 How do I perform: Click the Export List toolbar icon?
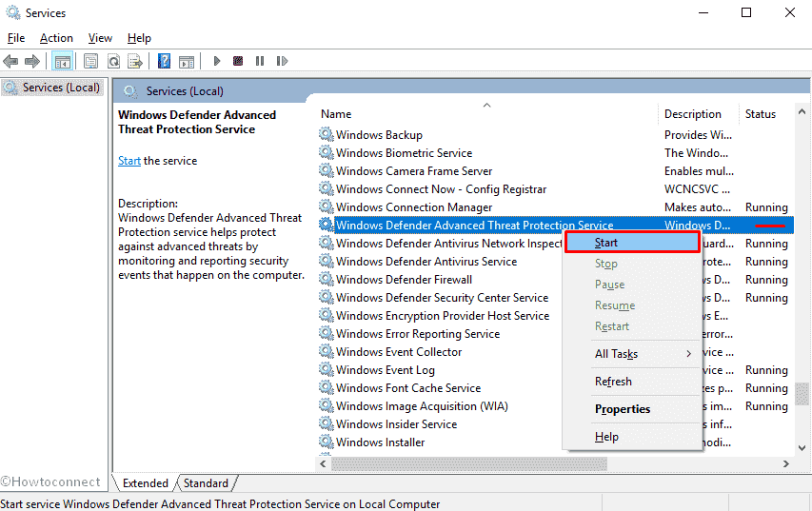pos(135,62)
